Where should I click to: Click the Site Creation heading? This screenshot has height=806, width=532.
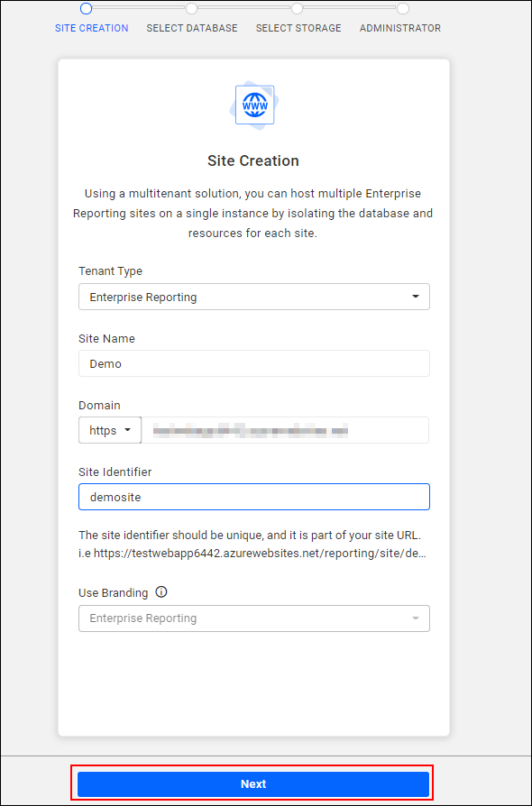click(253, 160)
